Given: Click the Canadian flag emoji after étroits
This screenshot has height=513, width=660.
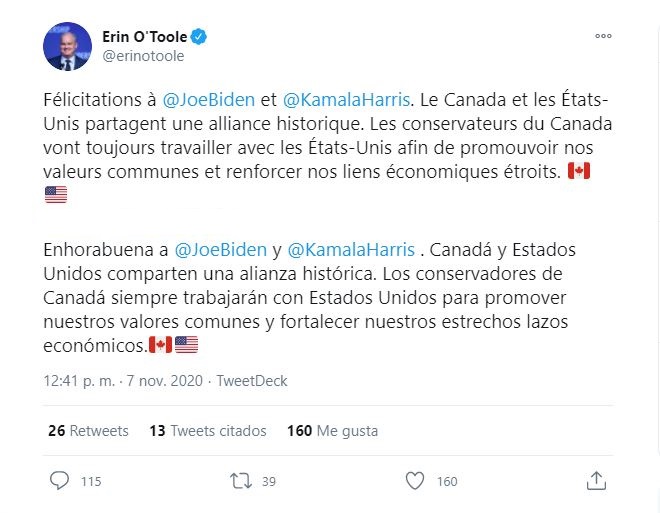Looking at the screenshot, I should [x=579, y=171].
